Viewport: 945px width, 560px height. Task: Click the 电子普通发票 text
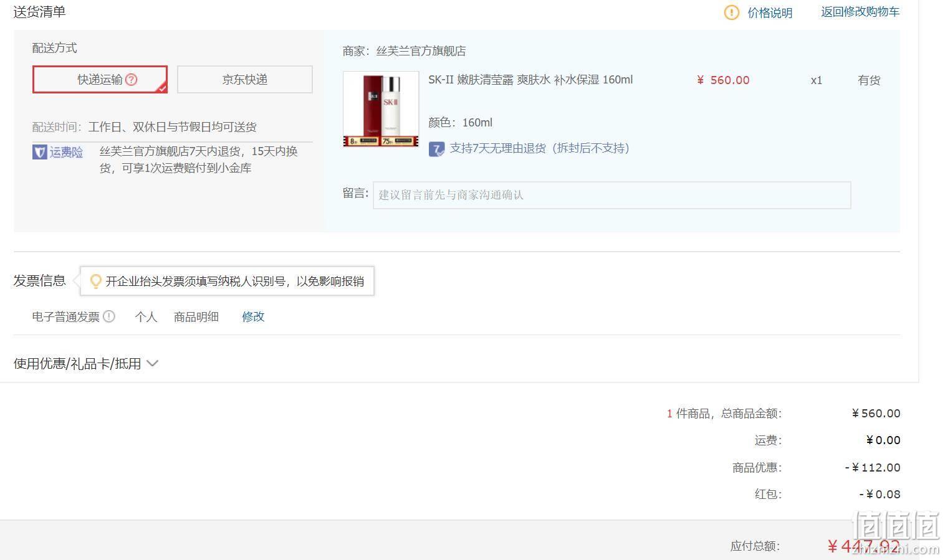[66, 316]
